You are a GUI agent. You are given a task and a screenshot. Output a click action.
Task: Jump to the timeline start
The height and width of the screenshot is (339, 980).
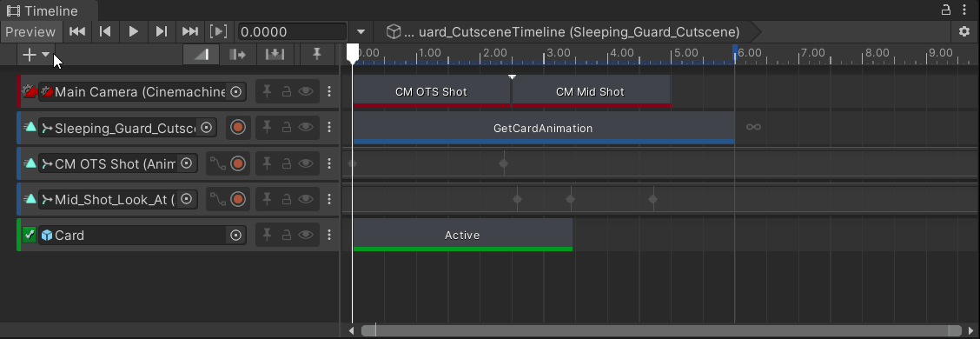(76, 31)
